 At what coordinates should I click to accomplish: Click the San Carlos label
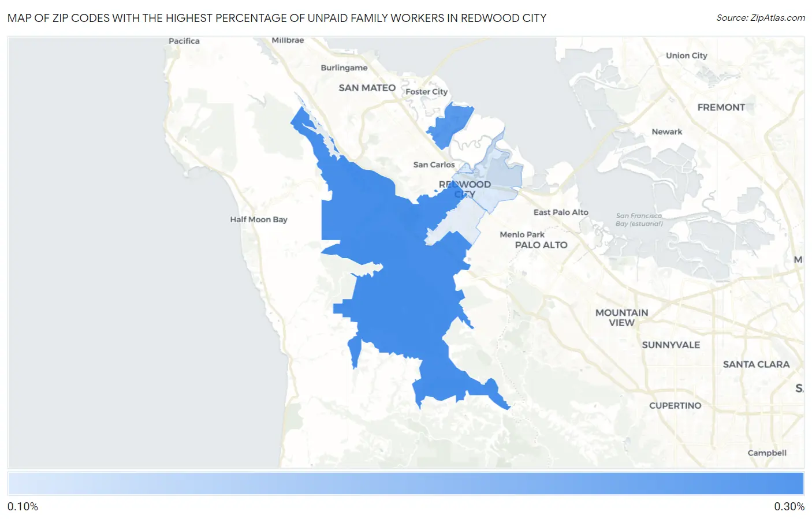pyautogui.click(x=434, y=165)
